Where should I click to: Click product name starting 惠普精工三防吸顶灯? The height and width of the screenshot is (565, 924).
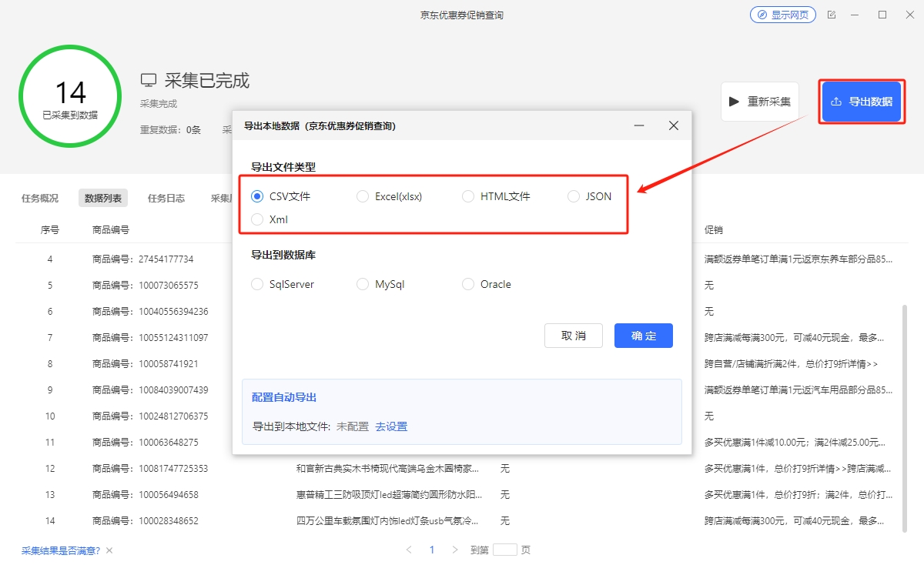(390, 495)
